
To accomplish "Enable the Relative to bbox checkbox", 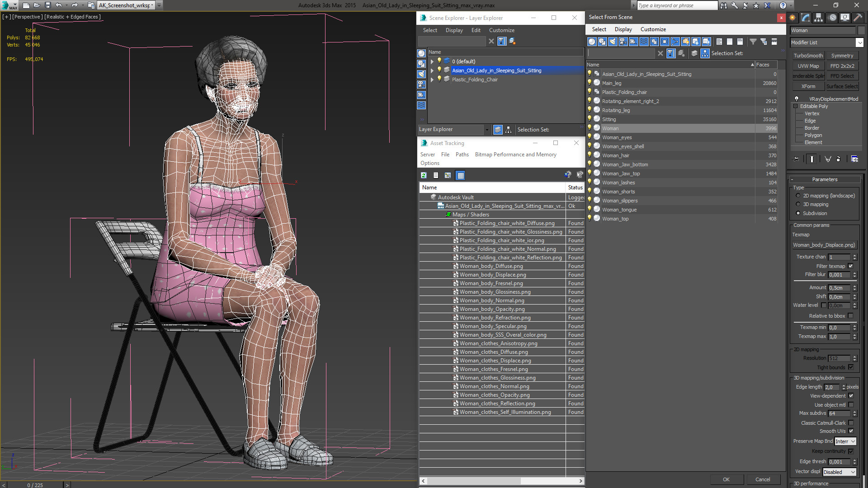I will point(850,316).
